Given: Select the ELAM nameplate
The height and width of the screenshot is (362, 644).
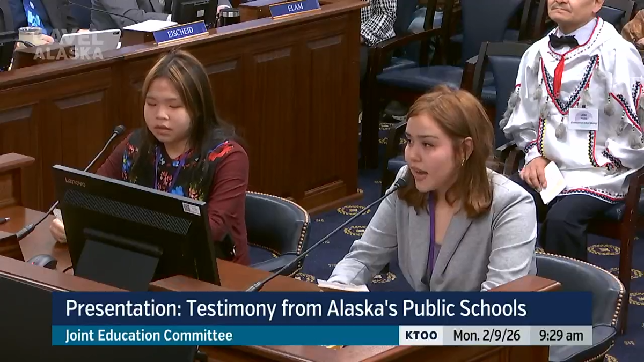Looking at the screenshot, I should point(294,8).
